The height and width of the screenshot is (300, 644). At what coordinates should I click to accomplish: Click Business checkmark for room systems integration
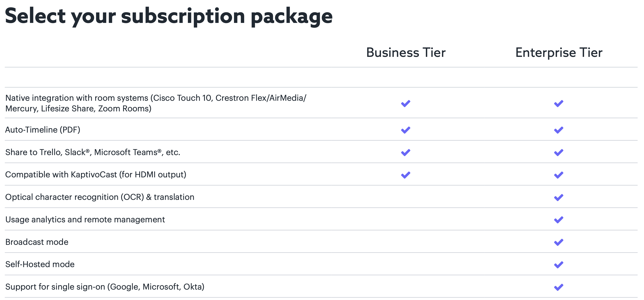pos(406,103)
